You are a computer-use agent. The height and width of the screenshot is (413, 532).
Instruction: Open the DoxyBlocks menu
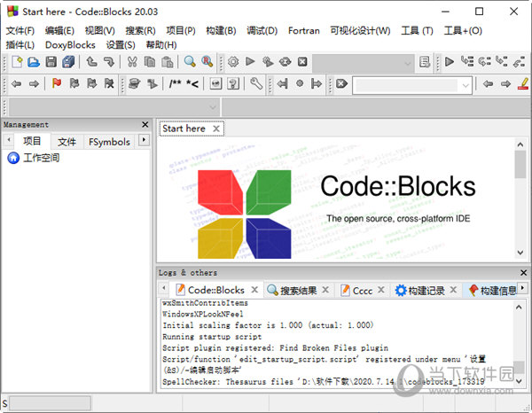pos(70,44)
